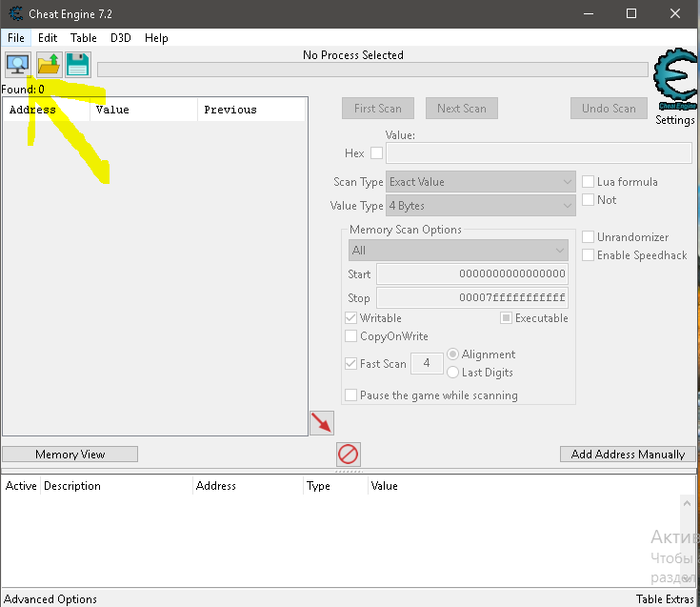
Task: Click the Value input field
Action: (539, 153)
